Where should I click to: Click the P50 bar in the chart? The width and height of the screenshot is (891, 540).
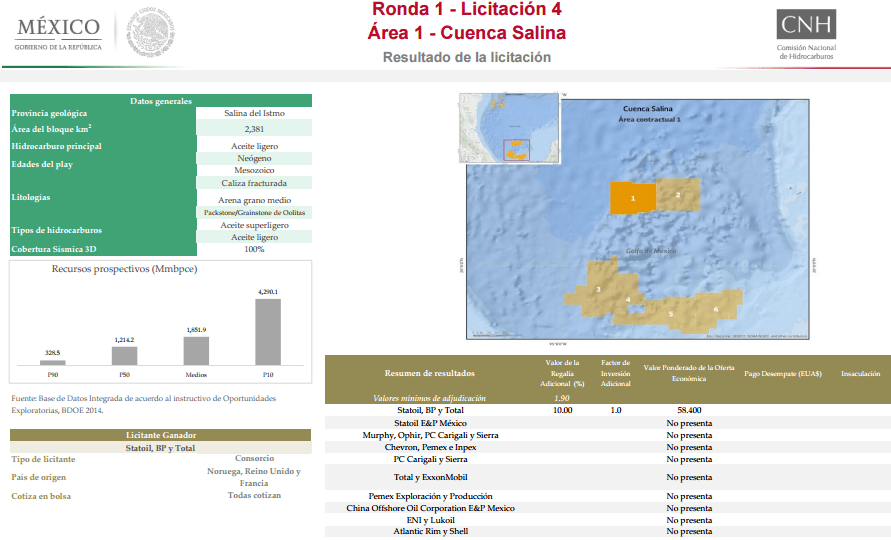click(x=124, y=356)
